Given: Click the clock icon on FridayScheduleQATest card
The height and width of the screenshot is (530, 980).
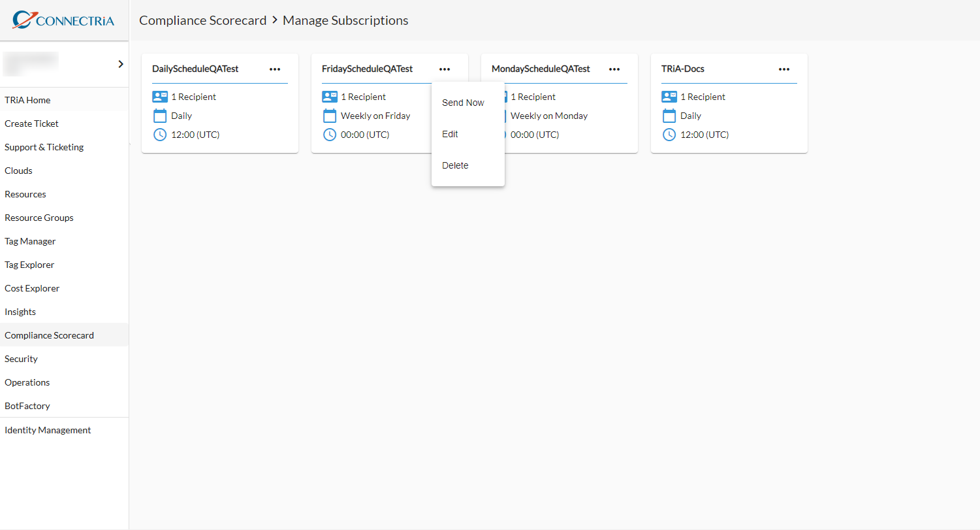Looking at the screenshot, I should coord(330,135).
